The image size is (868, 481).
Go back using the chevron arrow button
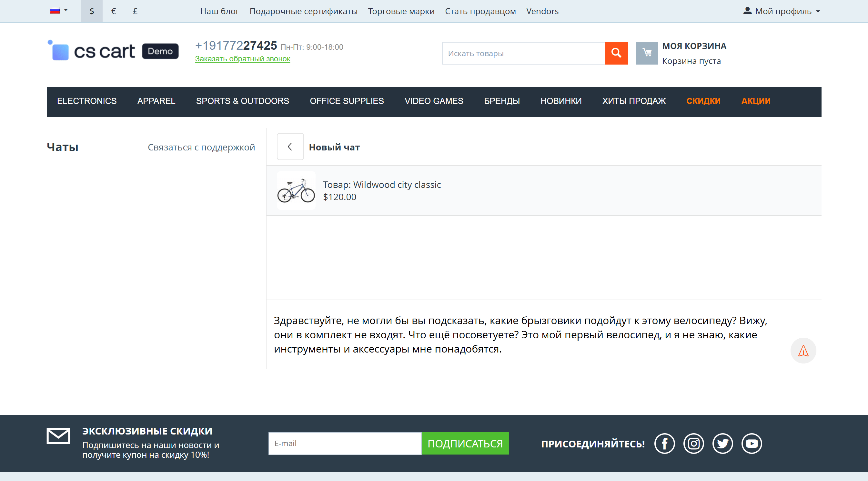click(290, 147)
